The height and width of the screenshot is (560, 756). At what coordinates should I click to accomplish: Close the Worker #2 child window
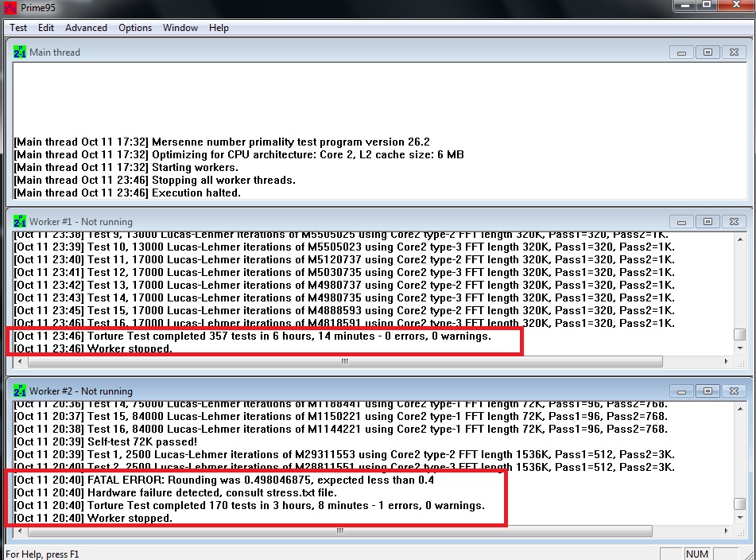coord(734,391)
